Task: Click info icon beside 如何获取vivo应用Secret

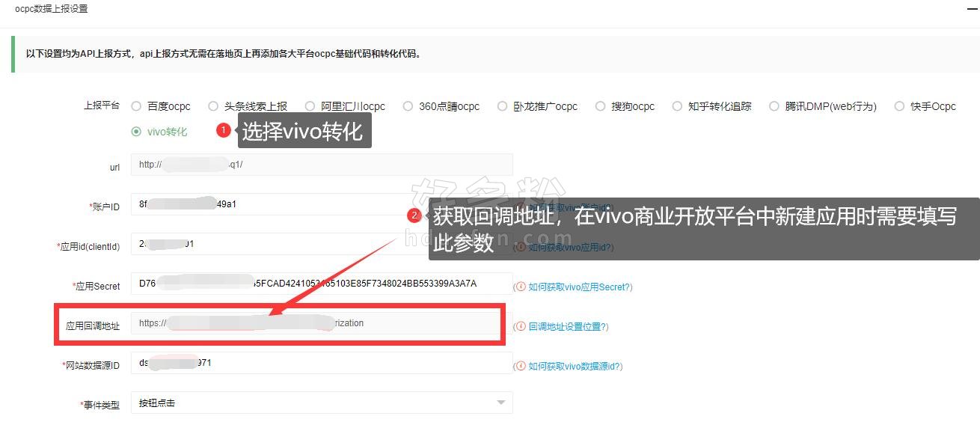Action: click(x=521, y=287)
